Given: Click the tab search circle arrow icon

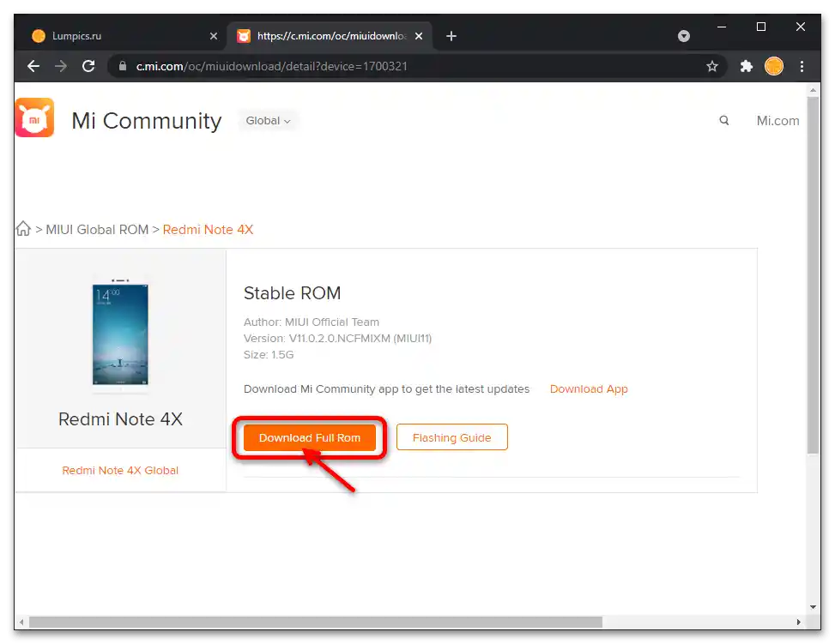Looking at the screenshot, I should click(x=684, y=36).
